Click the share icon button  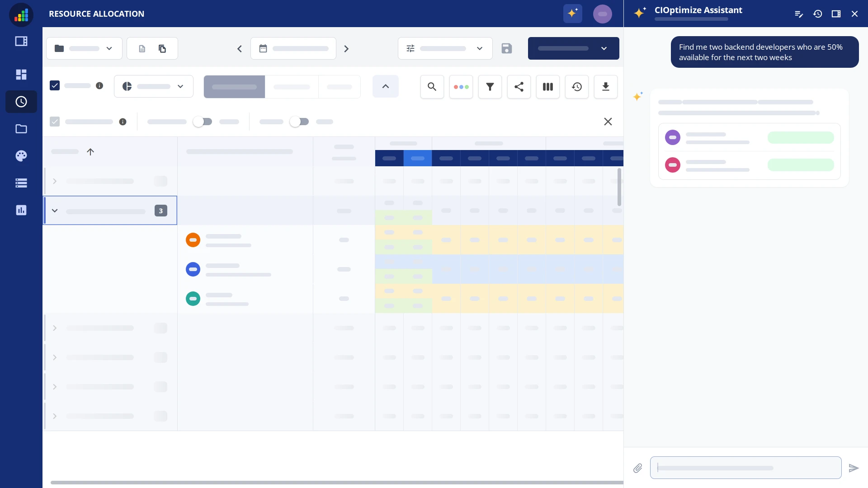[519, 87]
